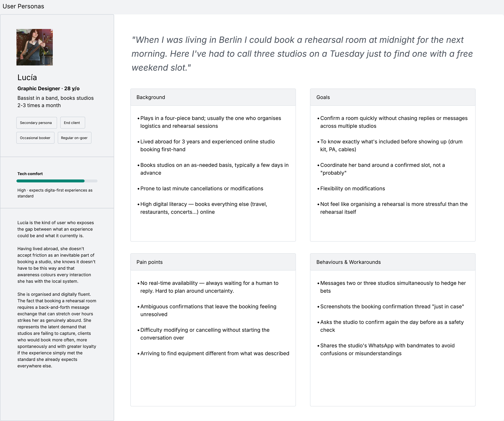The height and width of the screenshot is (421, 504).
Task: Click the Berlin rehearsal room quote
Action: coord(302,53)
